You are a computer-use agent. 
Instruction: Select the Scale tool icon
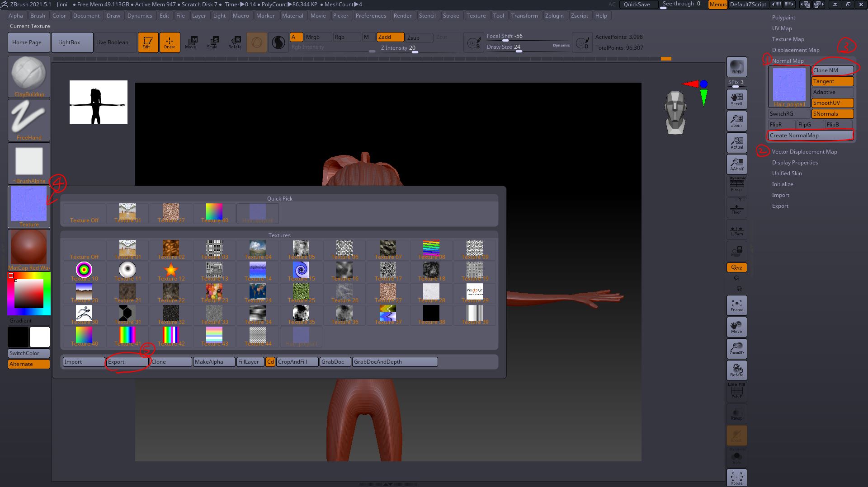(213, 42)
